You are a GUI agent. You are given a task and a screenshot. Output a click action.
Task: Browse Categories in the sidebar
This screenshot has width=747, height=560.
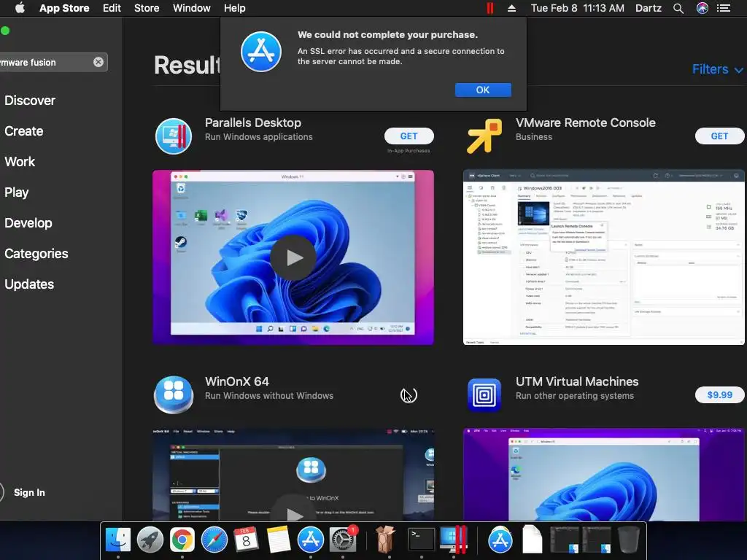coord(36,253)
